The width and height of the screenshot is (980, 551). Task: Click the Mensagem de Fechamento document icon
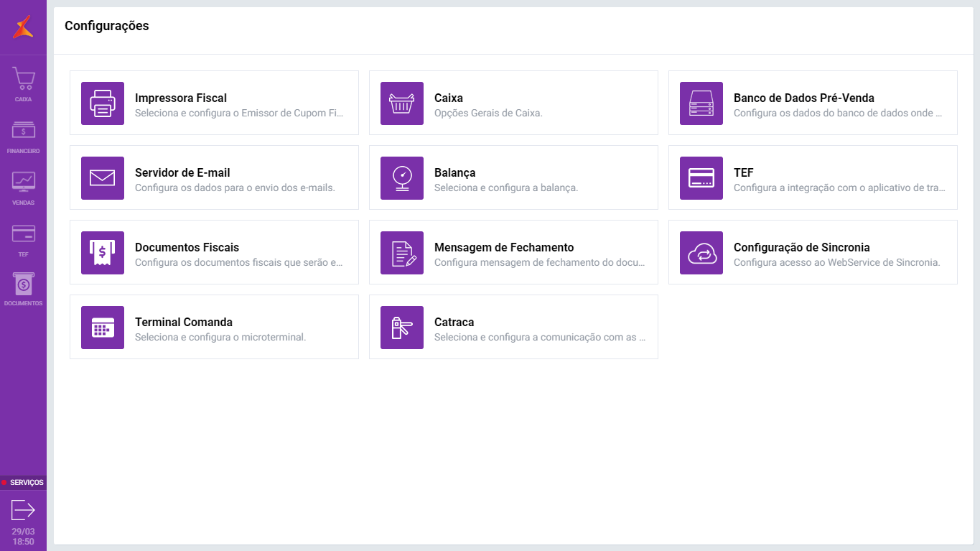402,253
